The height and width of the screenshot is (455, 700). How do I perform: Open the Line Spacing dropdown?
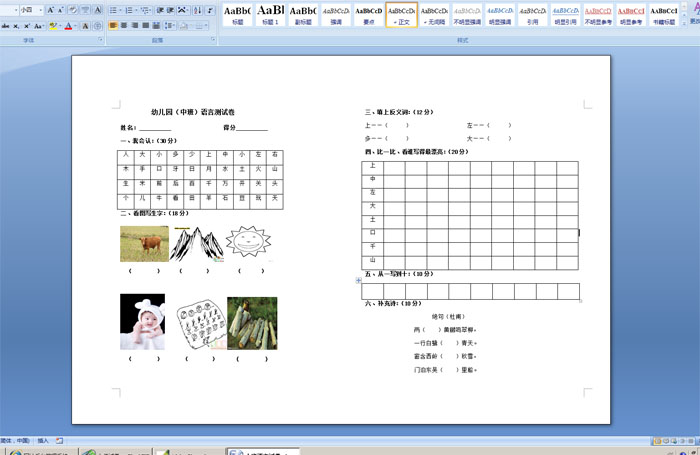(170, 26)
